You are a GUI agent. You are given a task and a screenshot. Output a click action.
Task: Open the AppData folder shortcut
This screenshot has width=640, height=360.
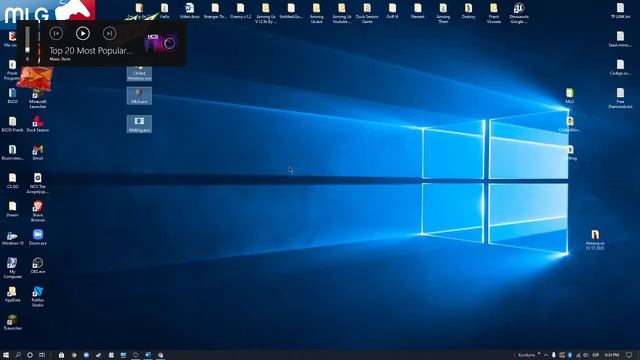point(12,294)
